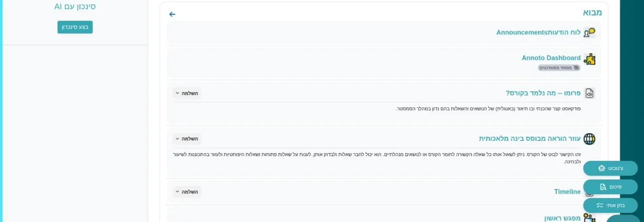
Task: Click the back arrow in section header
Action: tap(172, 14)
